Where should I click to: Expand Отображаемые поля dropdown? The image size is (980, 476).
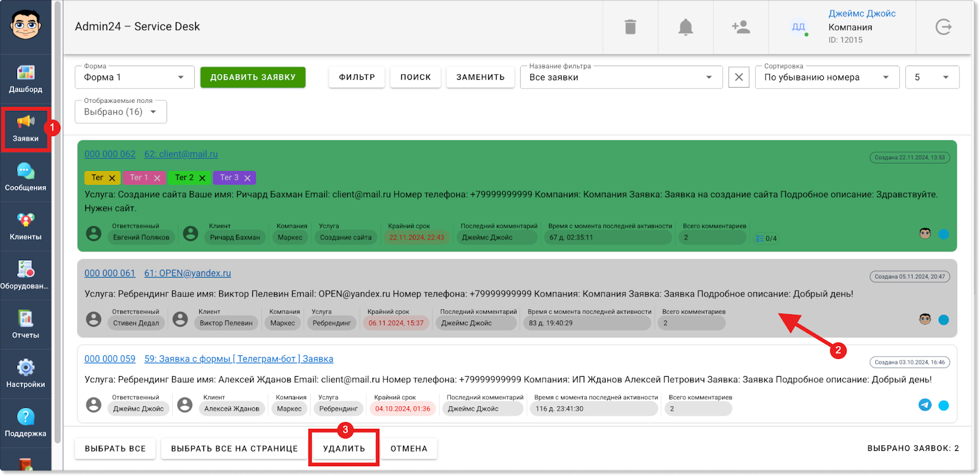click(x=121, y=111)
